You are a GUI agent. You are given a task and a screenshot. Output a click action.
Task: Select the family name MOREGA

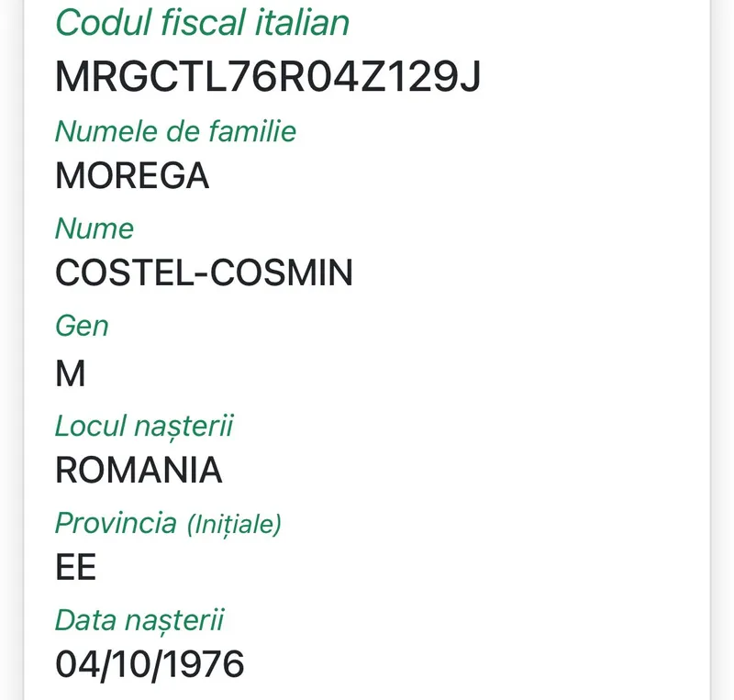point(132,175)
